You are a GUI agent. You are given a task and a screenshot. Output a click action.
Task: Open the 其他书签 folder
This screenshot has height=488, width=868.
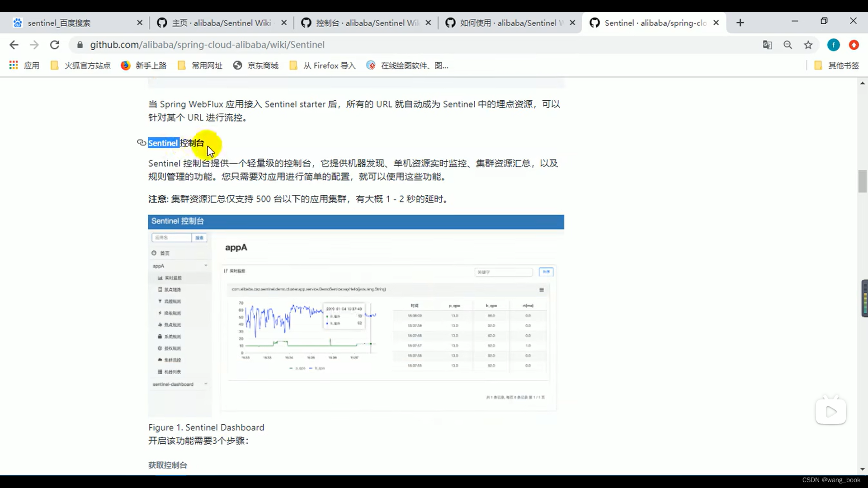837,66
